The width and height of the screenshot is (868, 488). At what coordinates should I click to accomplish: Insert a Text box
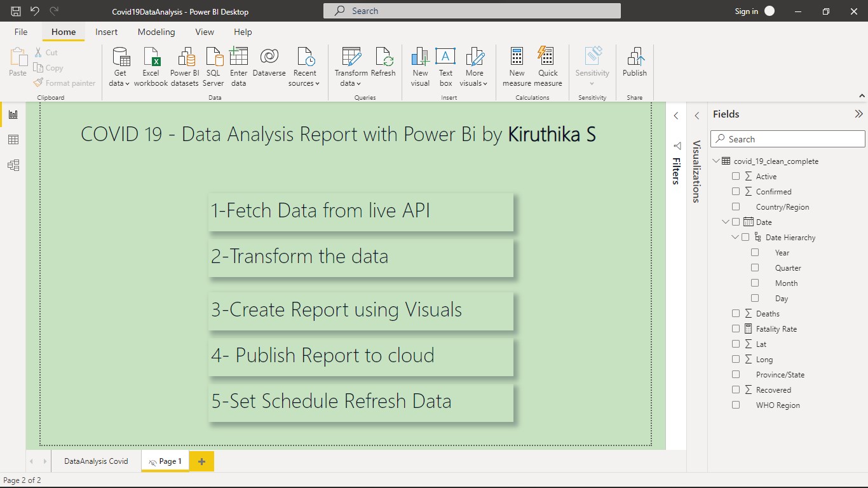[x=445, y=67]
